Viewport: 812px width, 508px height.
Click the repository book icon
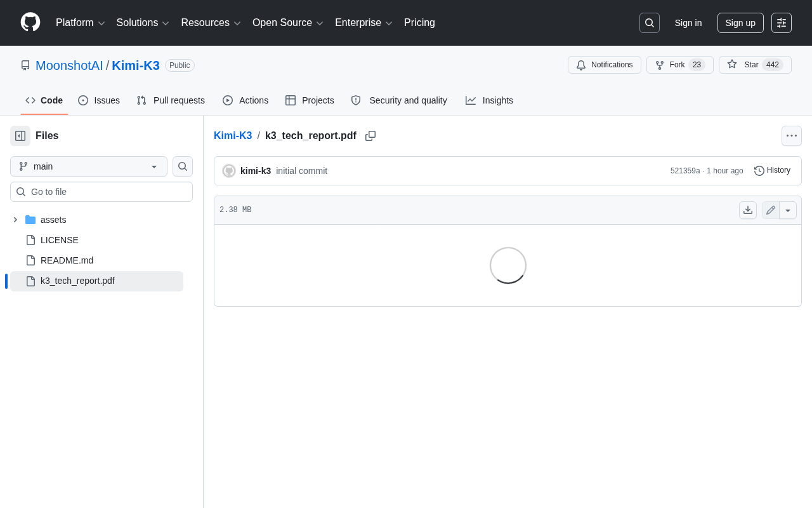click(x=25, y=65)
